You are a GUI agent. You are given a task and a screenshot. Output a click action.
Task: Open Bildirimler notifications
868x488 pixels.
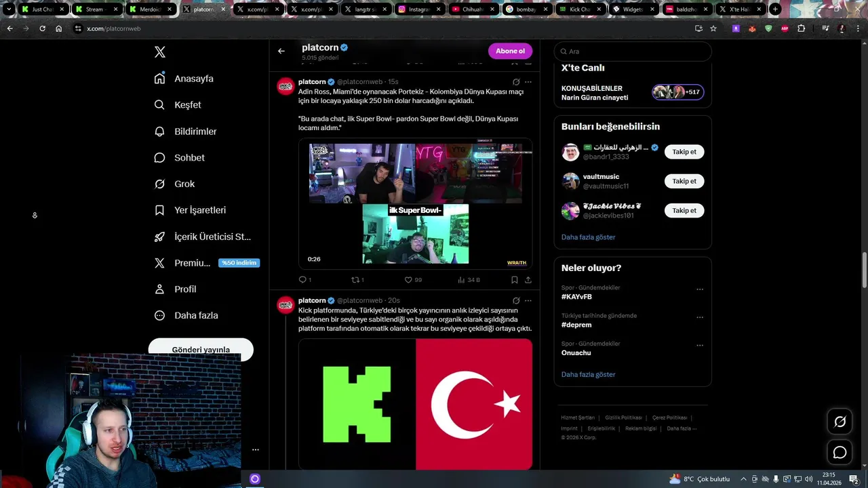[185, 131]
